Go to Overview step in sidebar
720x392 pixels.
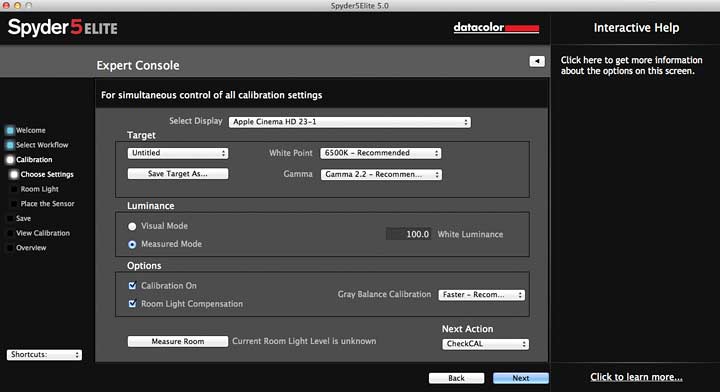click(31, 248)
